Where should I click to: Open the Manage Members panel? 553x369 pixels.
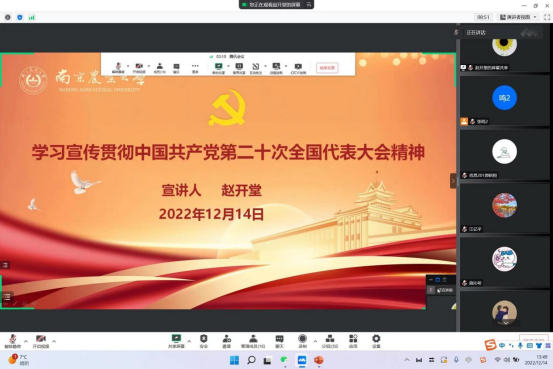coord(253,341)
